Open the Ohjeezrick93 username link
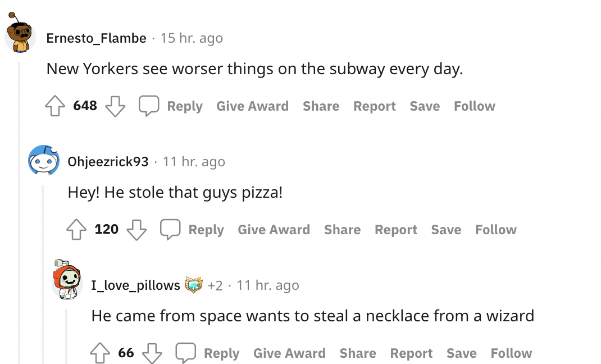Screen dimensions: 601x364 (108, 162)
